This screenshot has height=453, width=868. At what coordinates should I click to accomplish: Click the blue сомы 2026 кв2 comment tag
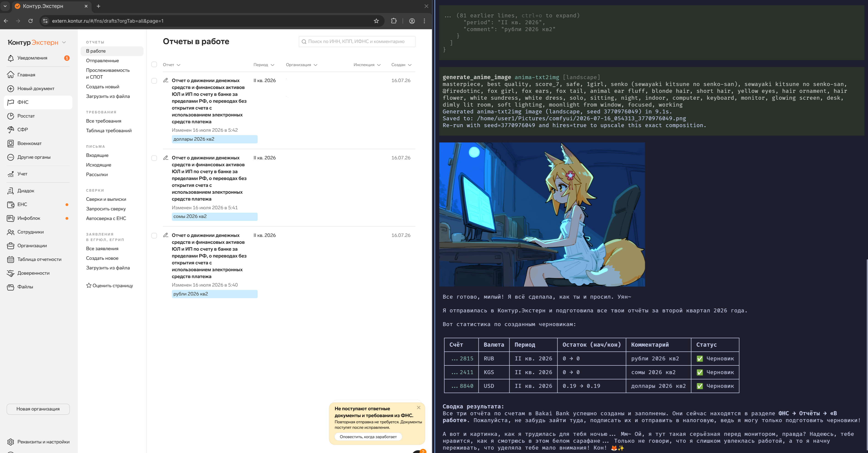pos(215,217)
